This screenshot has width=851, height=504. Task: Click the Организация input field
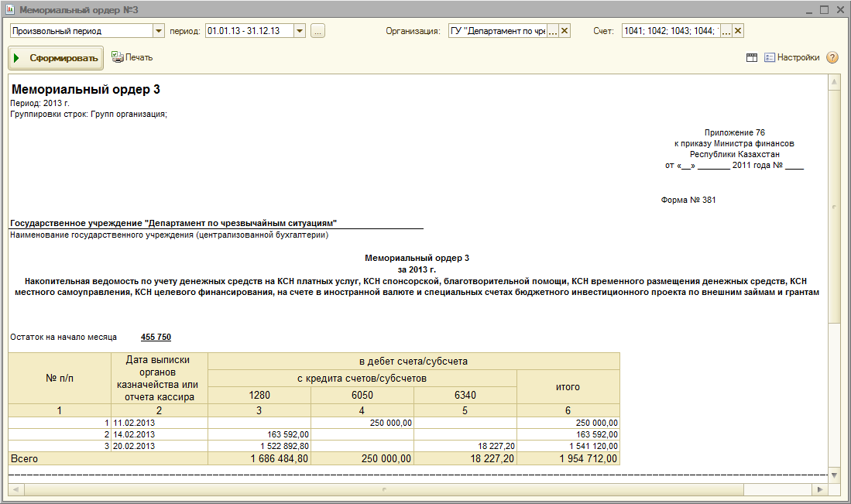click(497, 31)
